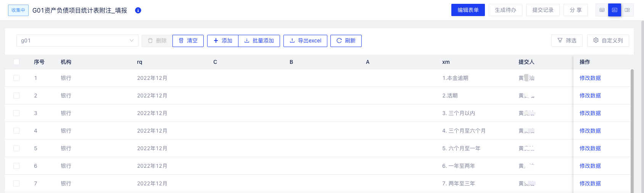Image resolution: width=644 pixels, height=193 pixels.
Task: Check the checkbox for row 1
Action: (16, 78)
